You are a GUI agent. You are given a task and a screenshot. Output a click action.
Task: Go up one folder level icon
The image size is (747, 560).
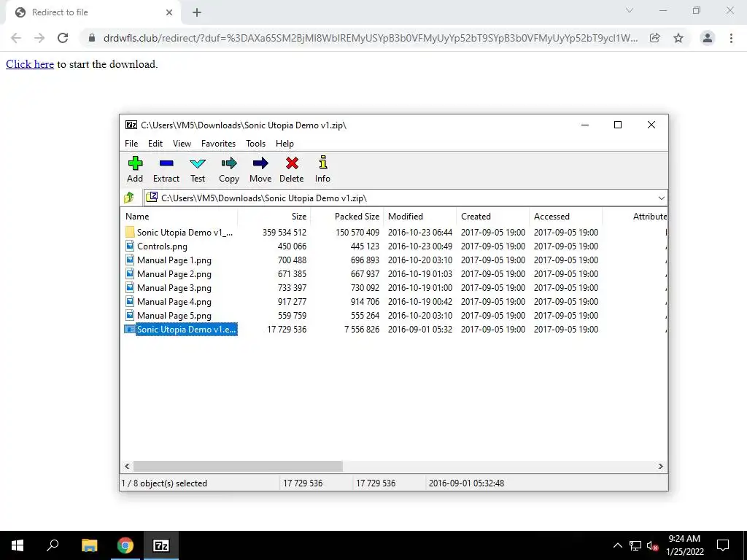(129, 198)
